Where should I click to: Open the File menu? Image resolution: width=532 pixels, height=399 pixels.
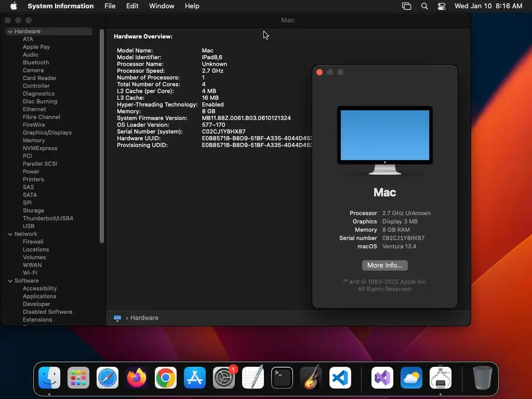coord(110,6)
